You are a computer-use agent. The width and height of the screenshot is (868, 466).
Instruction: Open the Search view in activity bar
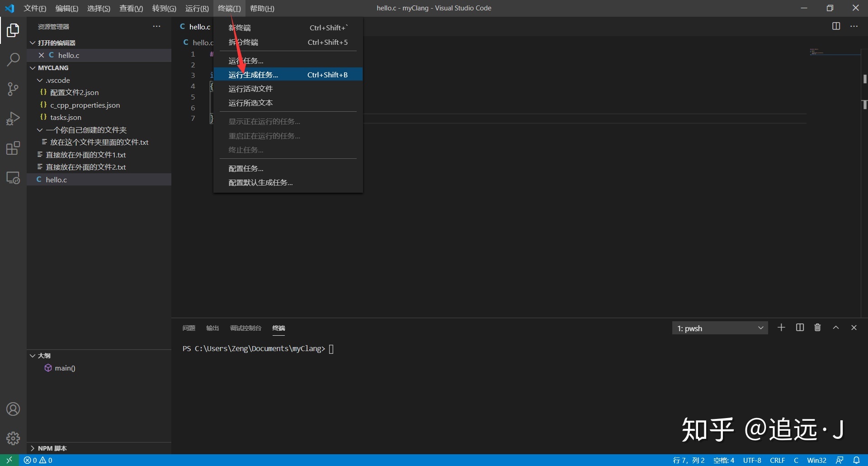(x=13, y=59)
